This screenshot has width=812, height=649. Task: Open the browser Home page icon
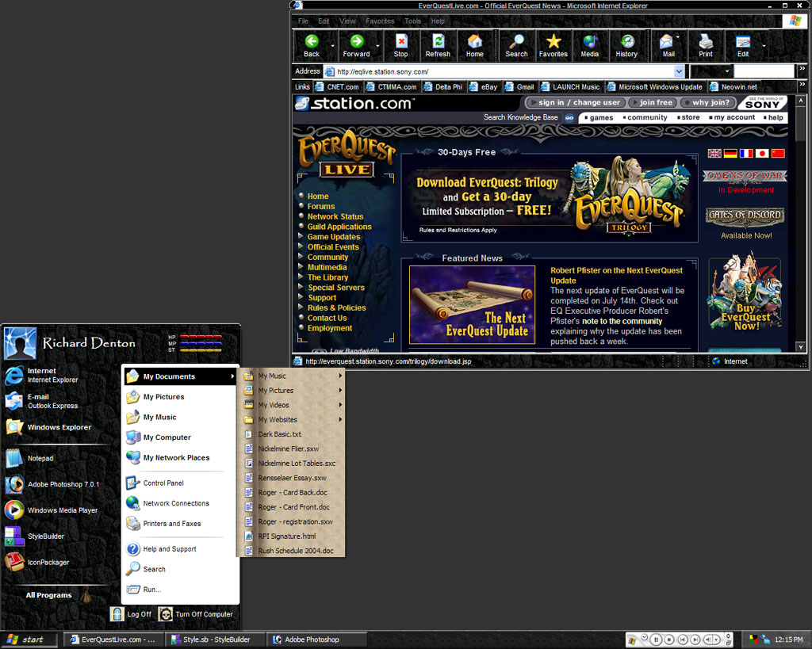[475, 41]
